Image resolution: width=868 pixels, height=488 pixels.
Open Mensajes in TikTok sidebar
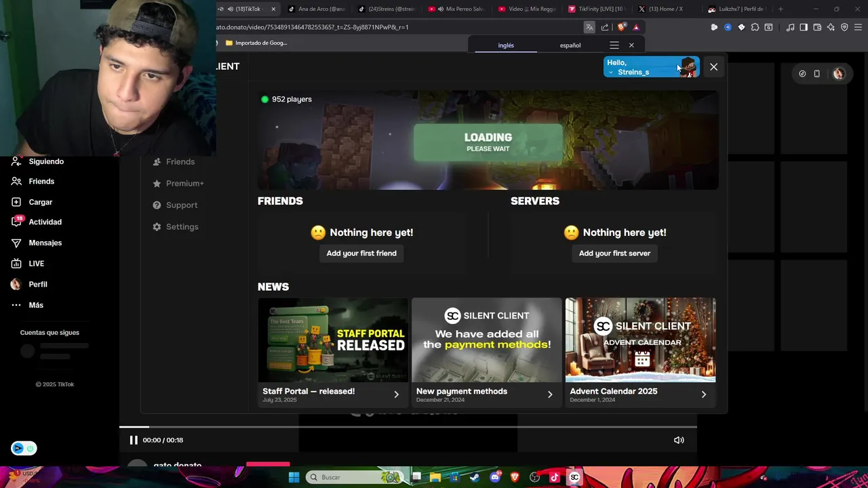coord(37,243)
